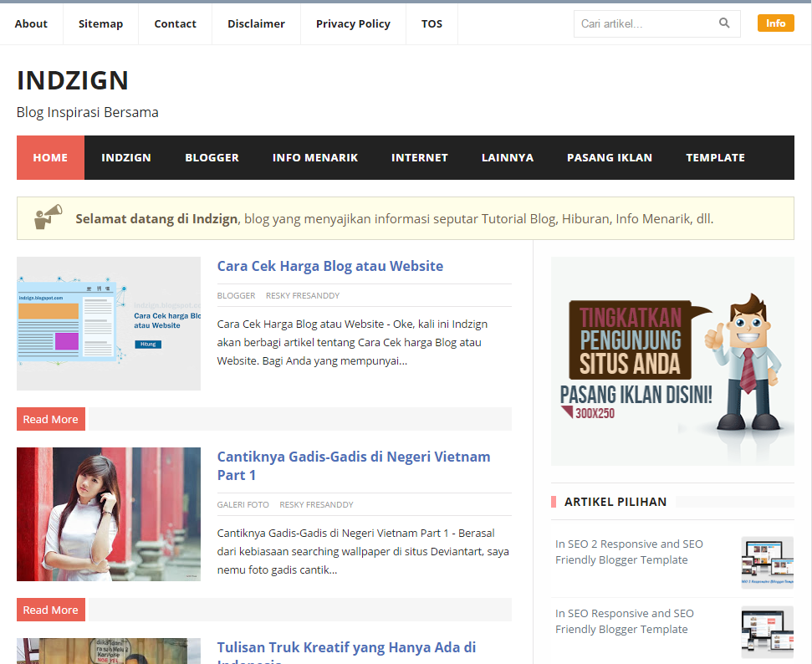Click the ARTIKEL PILIHAN heading
The image size is (812, 664).
point(615,502)
